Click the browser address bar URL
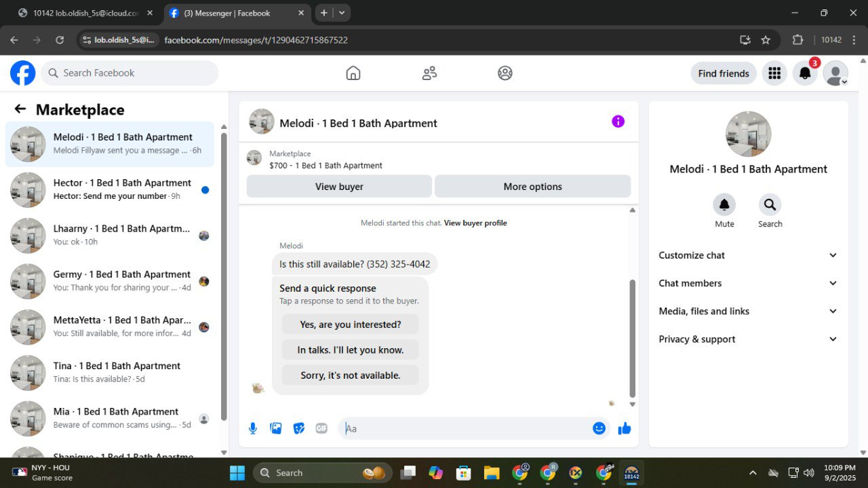 (x=256, y=40)
